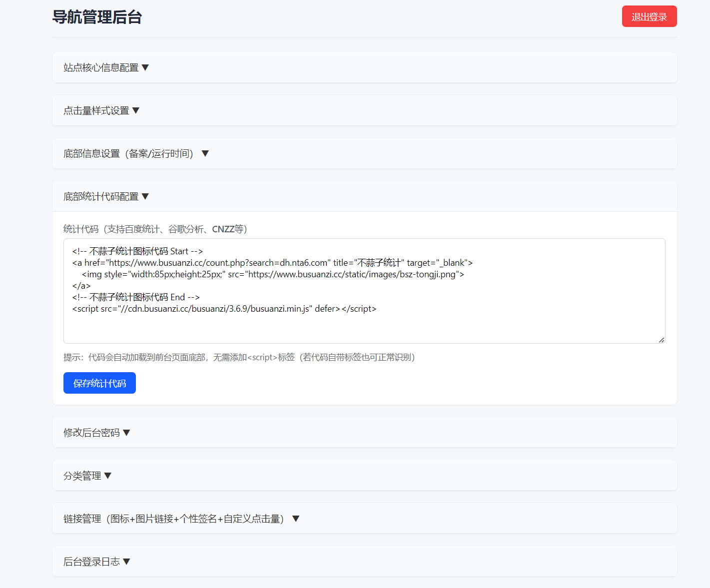
Task: Click the triangle arrow beside 分类管理
Action: point(109,475)
